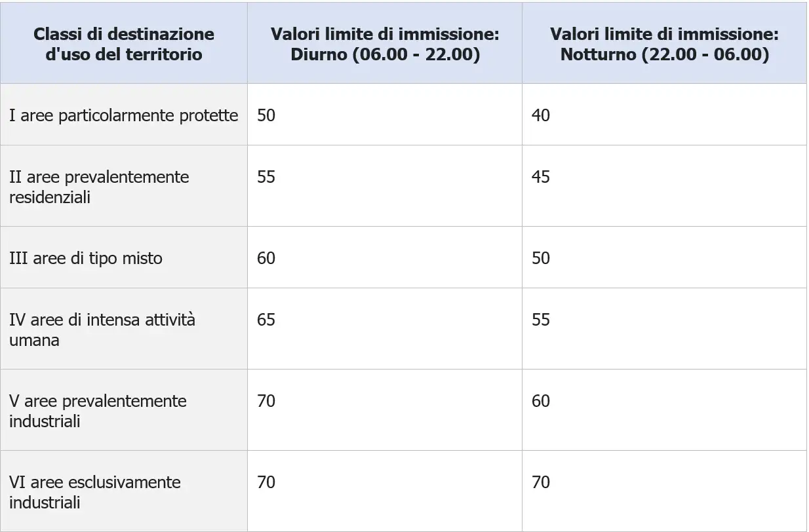Select the 'V aree prevalentemente industriali' cell
This screenshot has width=809, height=532.
coord(98,411)
